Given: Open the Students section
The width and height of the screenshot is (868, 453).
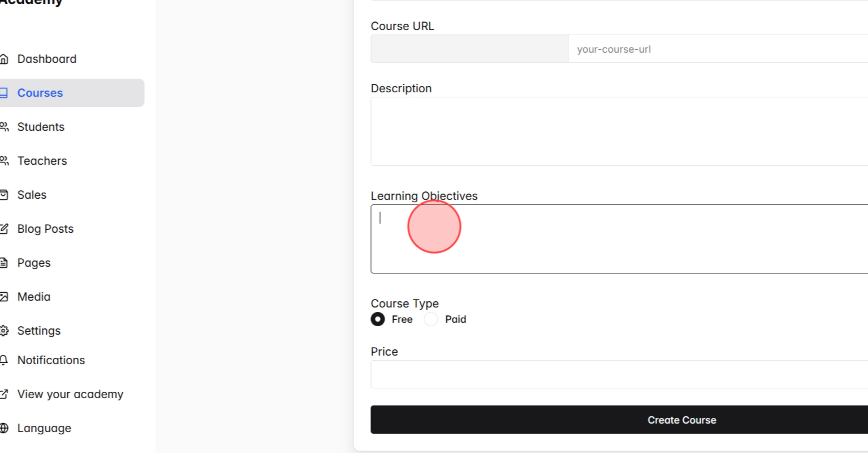Looking at the screenshot, I should [41, 127].
